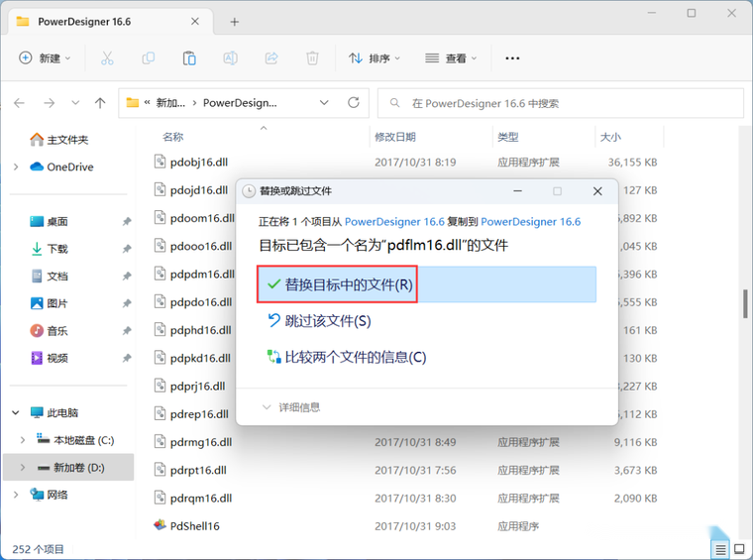The height and width of the screenshot is (560, 753).
Task: Open the 查看 view dropdown
Action: 451,58
